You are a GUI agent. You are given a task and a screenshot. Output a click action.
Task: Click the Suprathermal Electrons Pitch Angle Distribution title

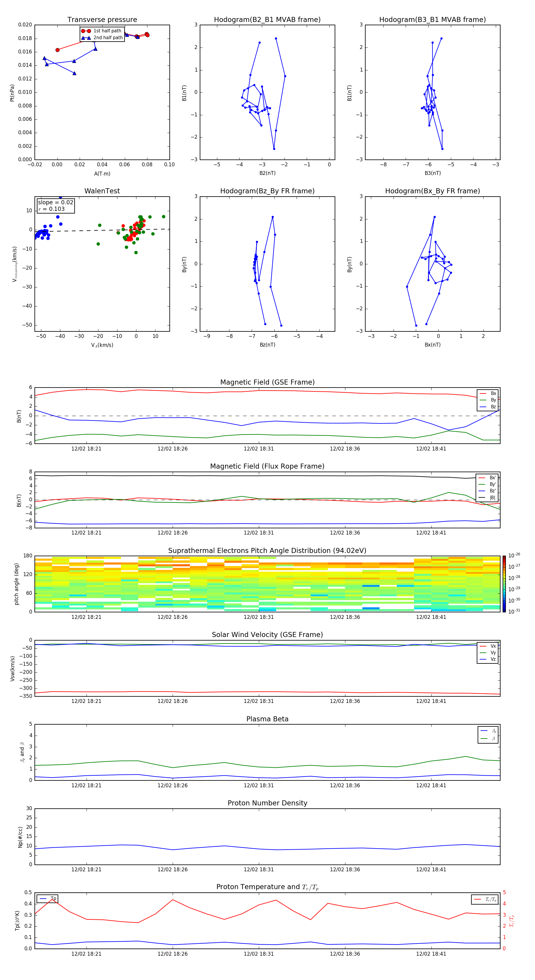tap(267, 551)
